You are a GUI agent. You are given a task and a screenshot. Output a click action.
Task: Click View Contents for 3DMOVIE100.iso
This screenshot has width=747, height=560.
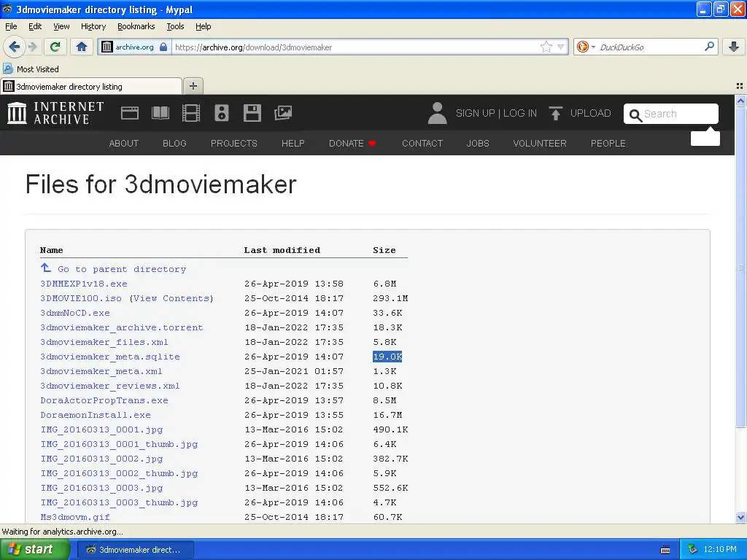[171, 298]
